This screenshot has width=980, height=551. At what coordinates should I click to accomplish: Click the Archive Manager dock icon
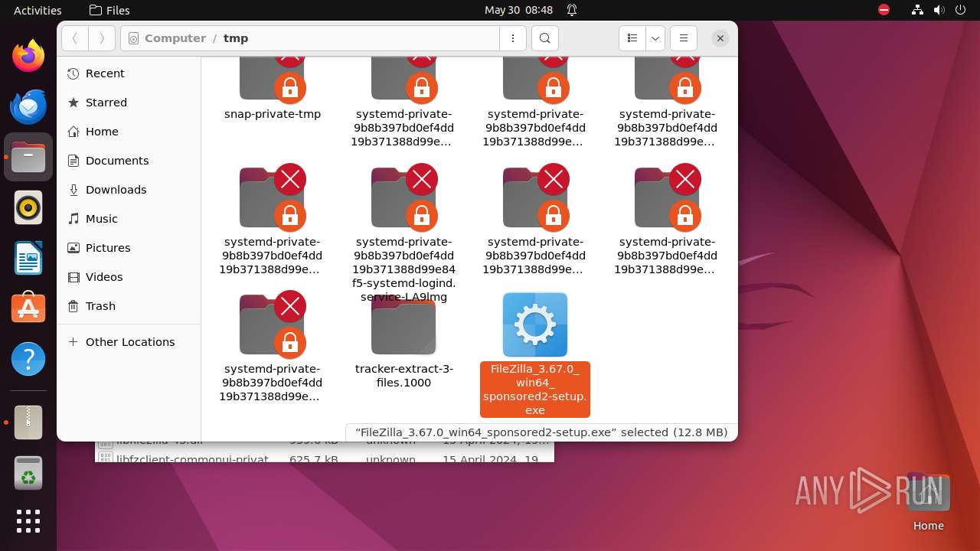[28, 422]
